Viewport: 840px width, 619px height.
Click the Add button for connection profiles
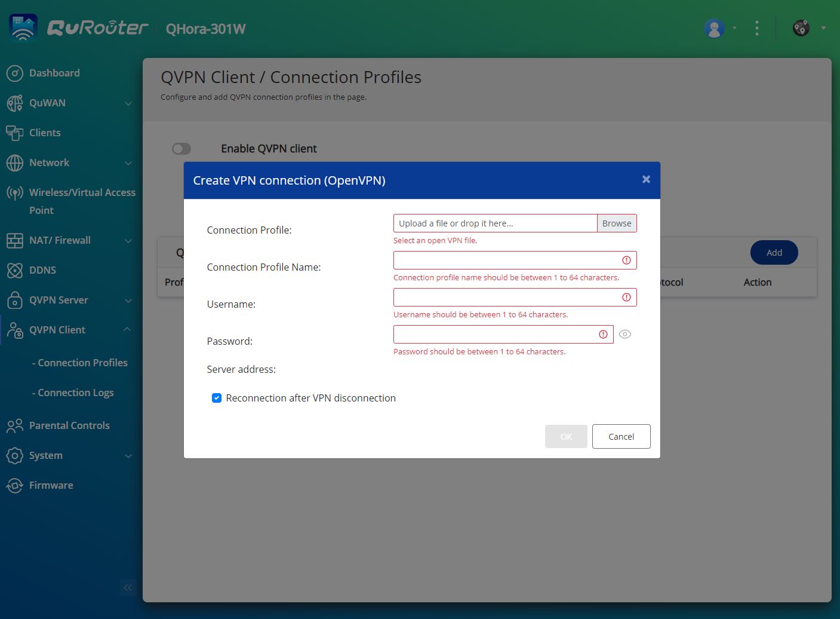click(x=774, y=253)
